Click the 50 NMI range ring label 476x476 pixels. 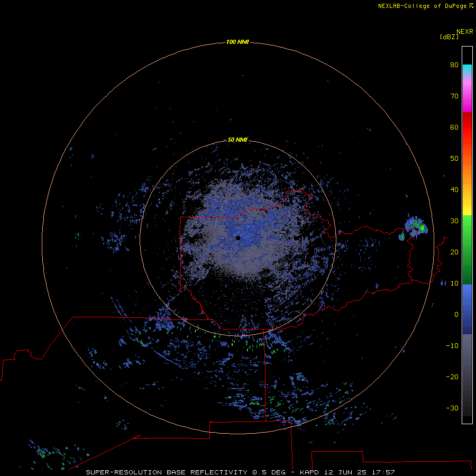point(237,140)
